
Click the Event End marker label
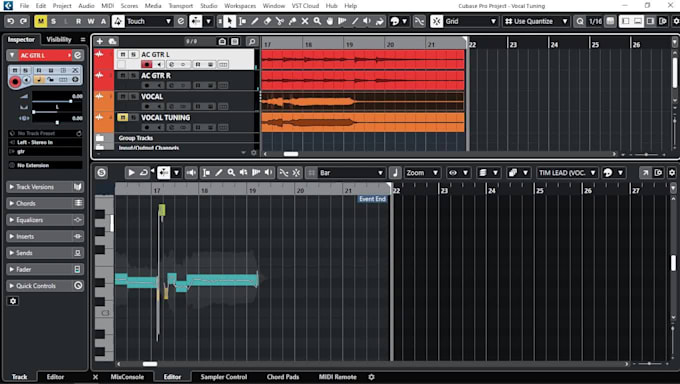click(x=372, y=199)
